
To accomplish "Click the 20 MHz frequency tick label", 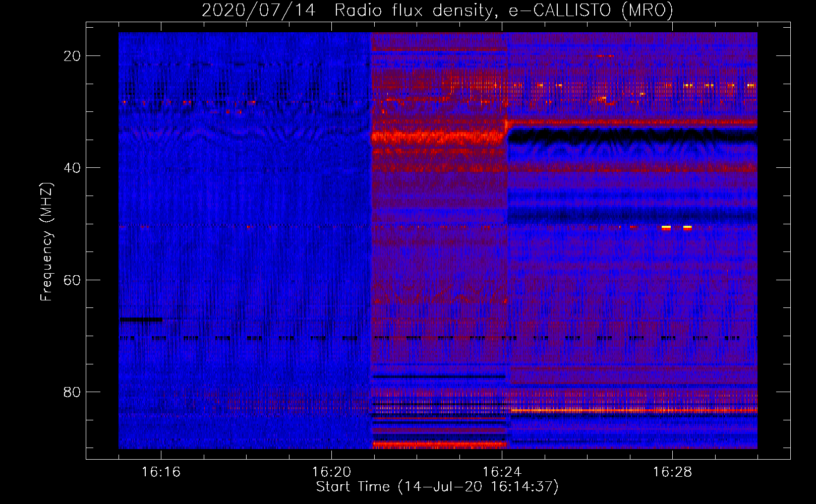I will point(72,56).
